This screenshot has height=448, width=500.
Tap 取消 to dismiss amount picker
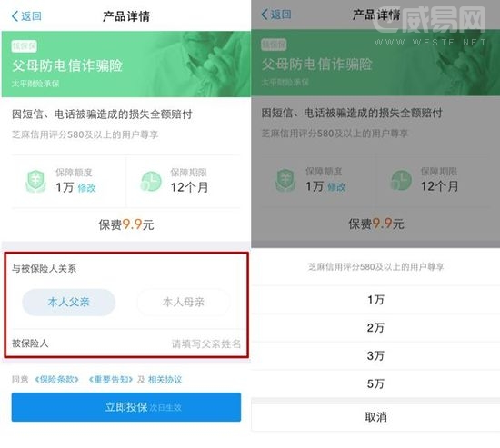375,417
